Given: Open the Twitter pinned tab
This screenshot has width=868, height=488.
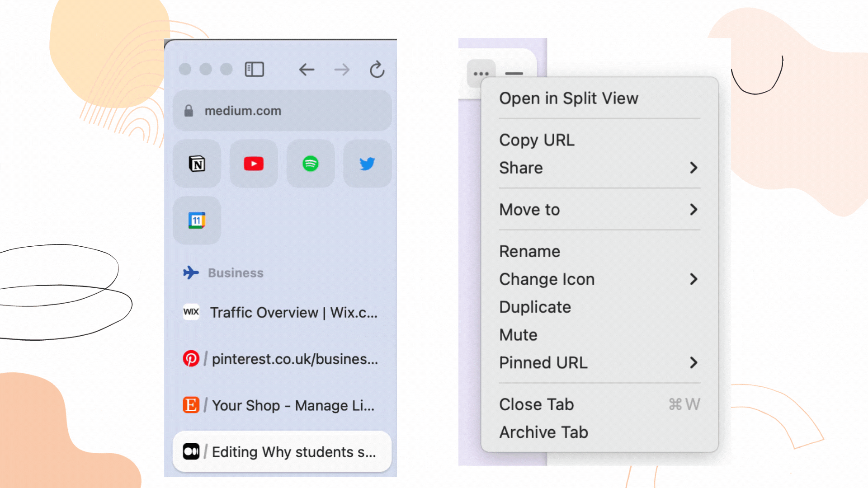Looking at the screenshot, I should 367,164.
